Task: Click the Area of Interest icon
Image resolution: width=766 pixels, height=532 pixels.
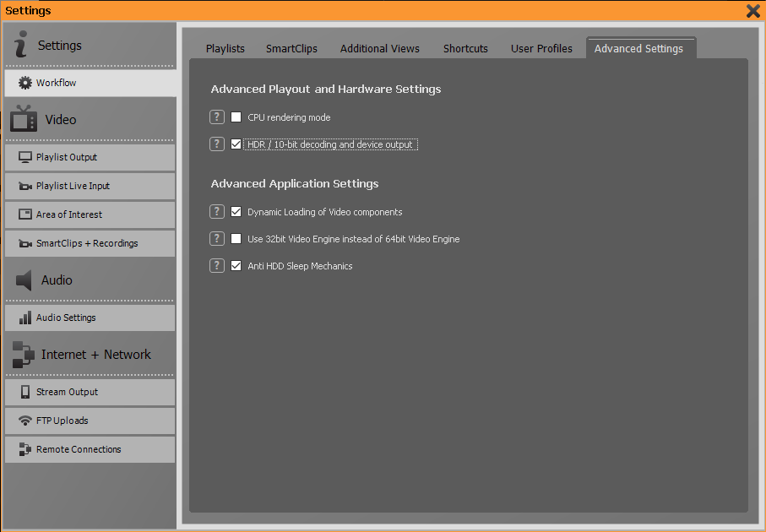Action: click(25, 214)
